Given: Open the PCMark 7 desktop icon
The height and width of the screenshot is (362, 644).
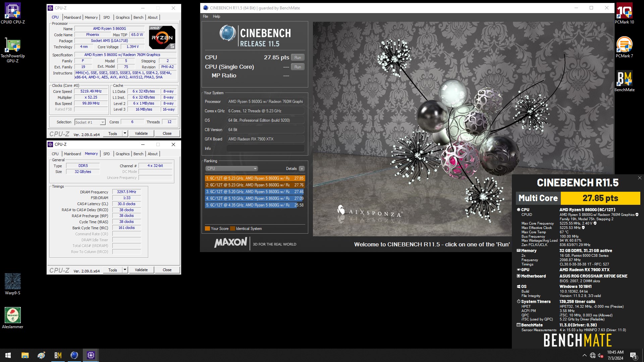Looking at the screenshot, I should [624, 47].
